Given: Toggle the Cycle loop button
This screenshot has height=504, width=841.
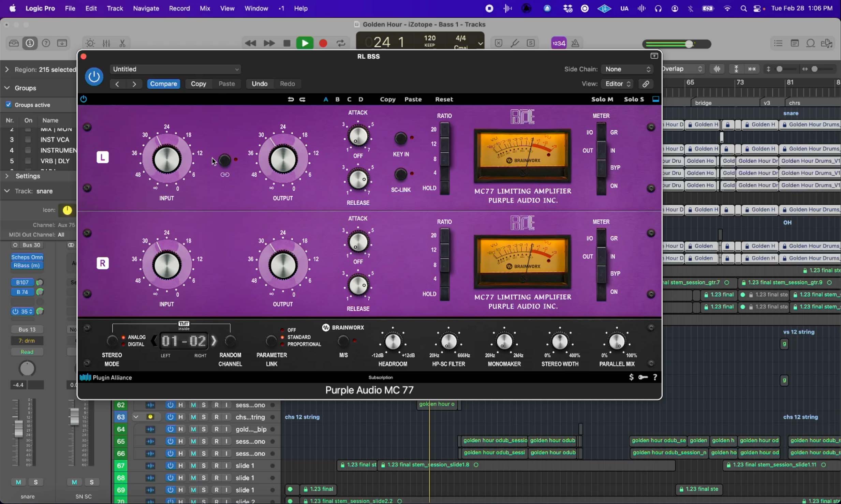Looking at the screenshot, I should tap(340, 43).
